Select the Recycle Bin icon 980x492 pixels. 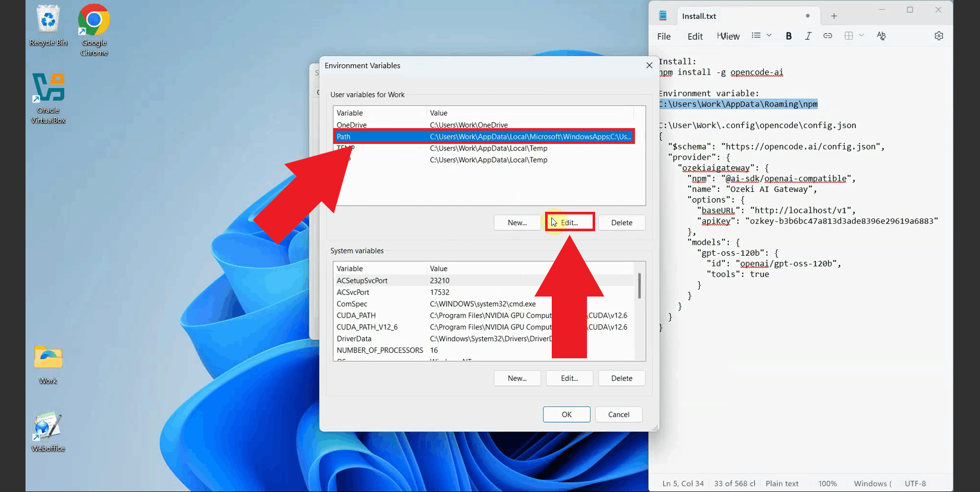pyautogui.click(x=48, y=26)
